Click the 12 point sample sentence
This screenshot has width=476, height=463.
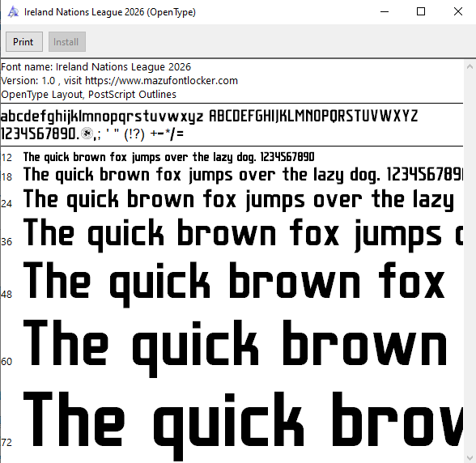click(x=168, y=157)
